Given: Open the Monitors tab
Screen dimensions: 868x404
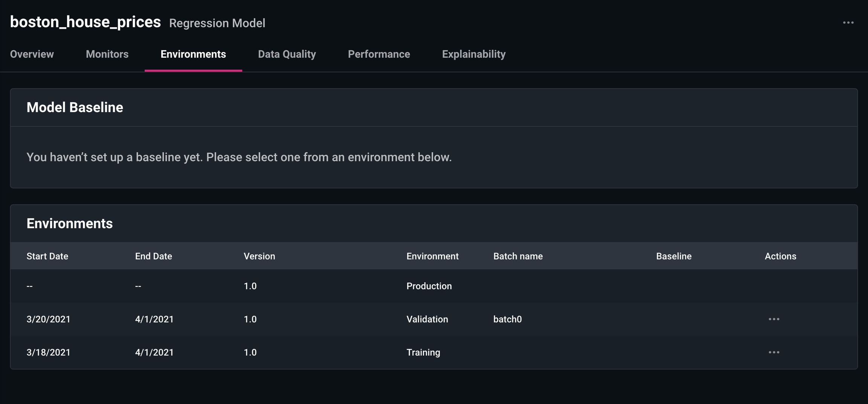Looking at the screenshot, I should pyautogui.click(x=107, y=54).
